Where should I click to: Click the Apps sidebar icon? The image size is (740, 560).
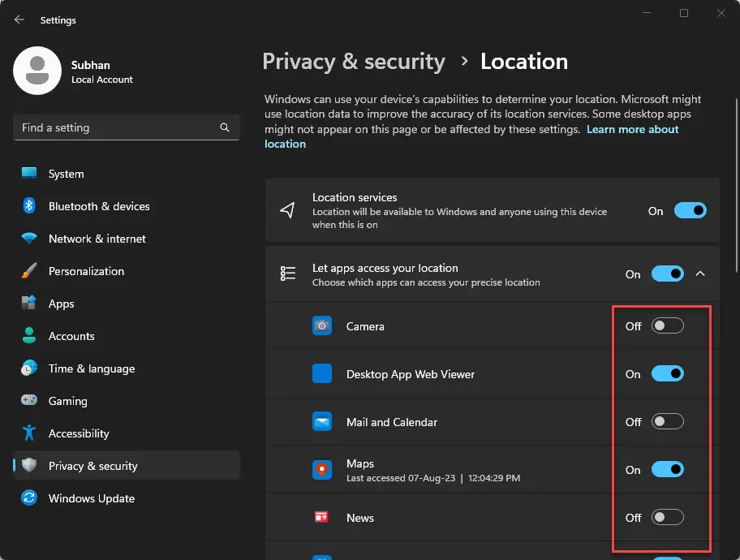pos(29,303)
